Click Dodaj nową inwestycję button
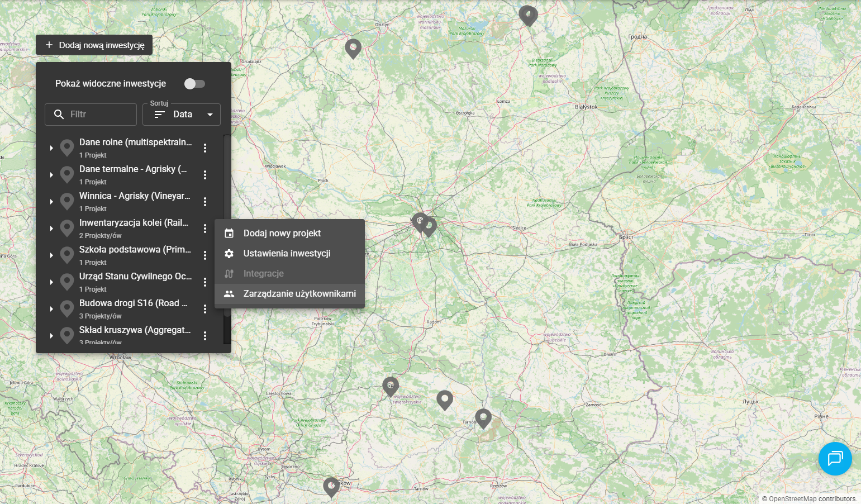 [x=94, y=45]
